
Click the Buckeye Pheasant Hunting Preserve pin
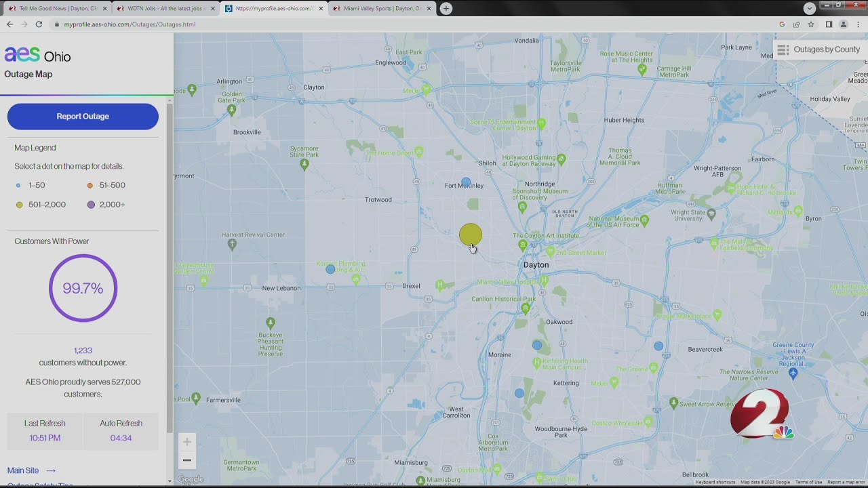click(271, 323)
